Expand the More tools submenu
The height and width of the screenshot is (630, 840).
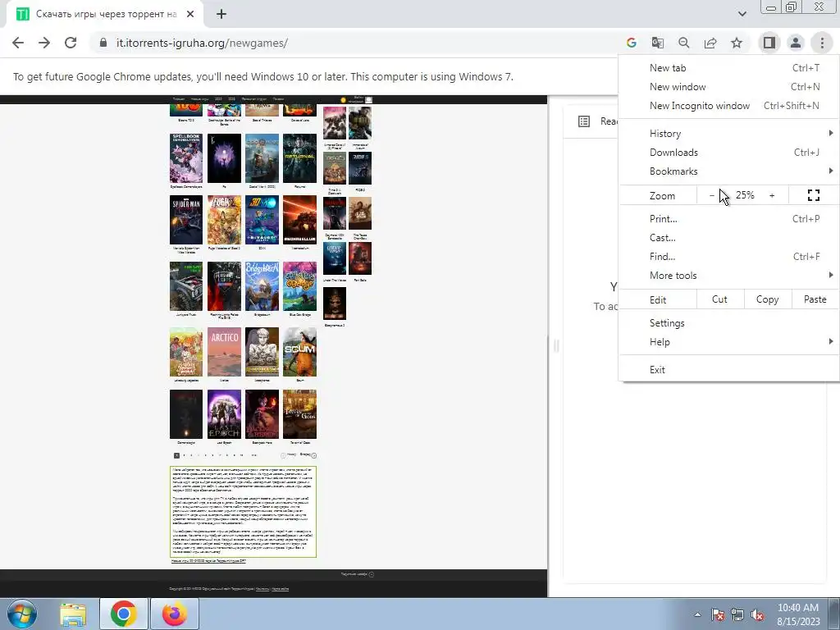click(728, 276)
